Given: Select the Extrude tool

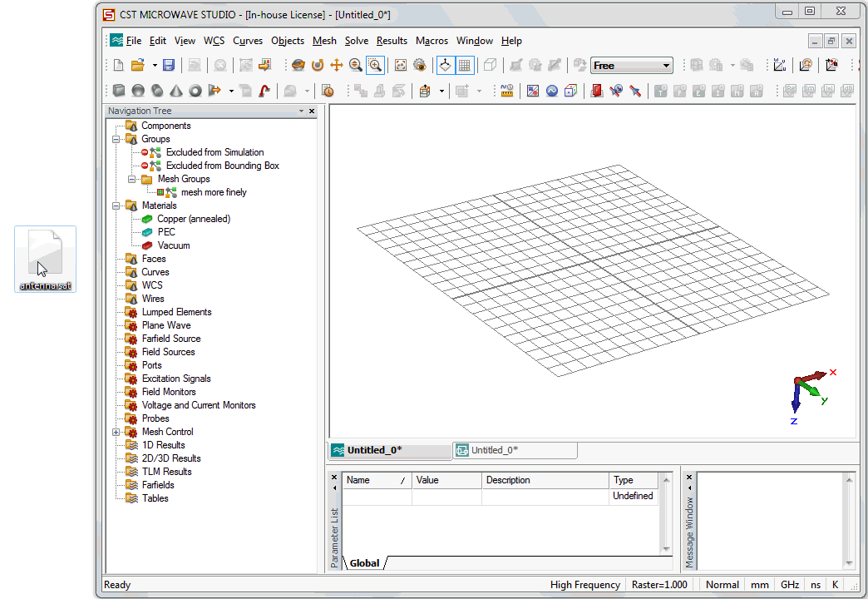Looking at the screenshot, I should 215,91.
